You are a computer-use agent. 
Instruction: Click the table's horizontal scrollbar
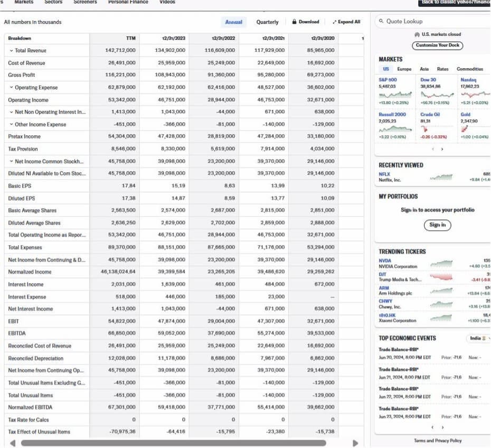(180, 443)
